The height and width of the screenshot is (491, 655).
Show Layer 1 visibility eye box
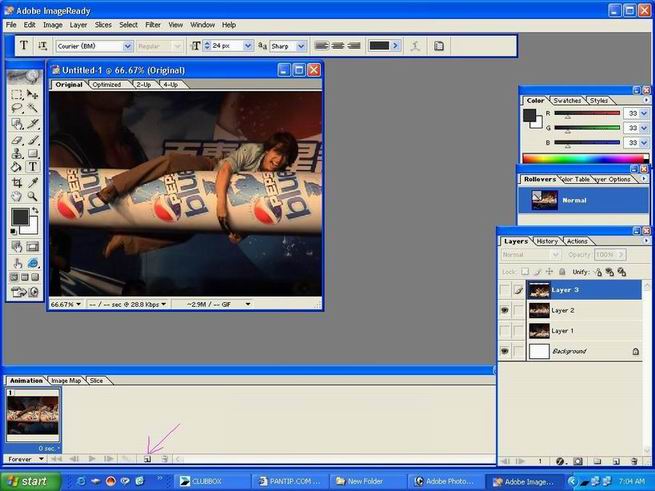click(505, 331)
